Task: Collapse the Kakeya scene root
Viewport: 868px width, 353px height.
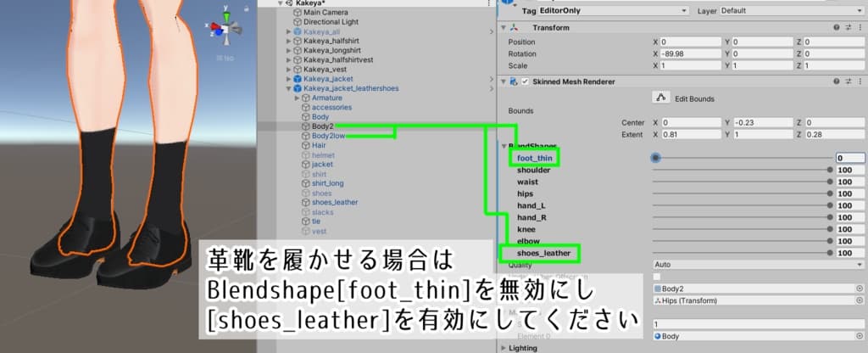Action: tap(281, 3)
